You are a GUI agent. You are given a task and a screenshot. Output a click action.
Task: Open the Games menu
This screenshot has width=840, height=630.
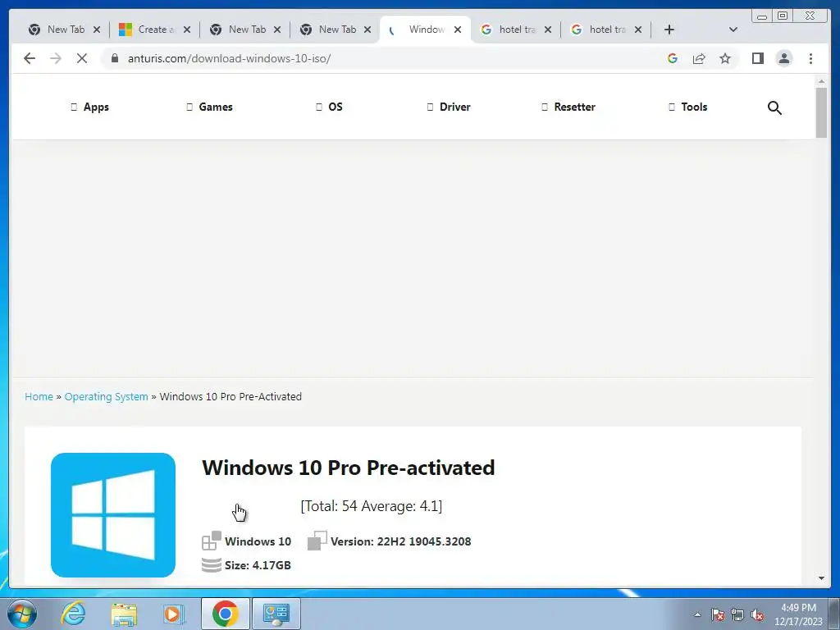[209, 107]
